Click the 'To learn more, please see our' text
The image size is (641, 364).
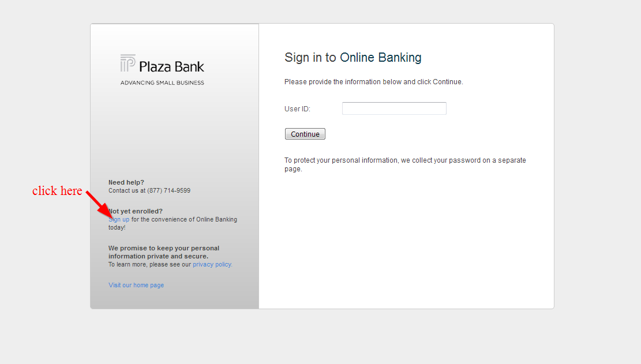(x=149, y=264)
